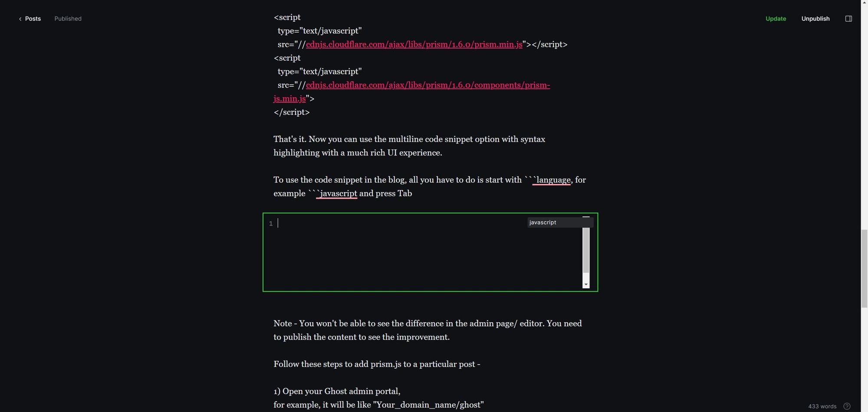Open the help question mark icon
Viewport: 868px width, 412px height.
pos(847,406)
